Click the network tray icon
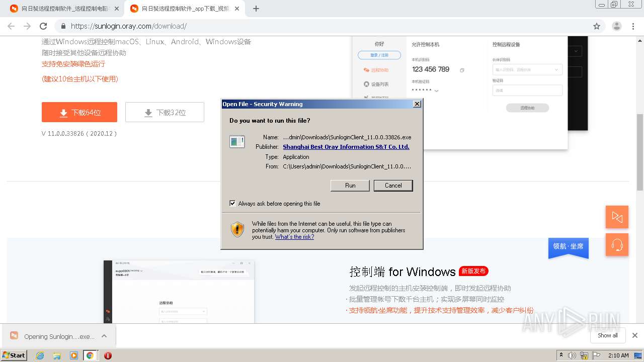 pos(584,355)
